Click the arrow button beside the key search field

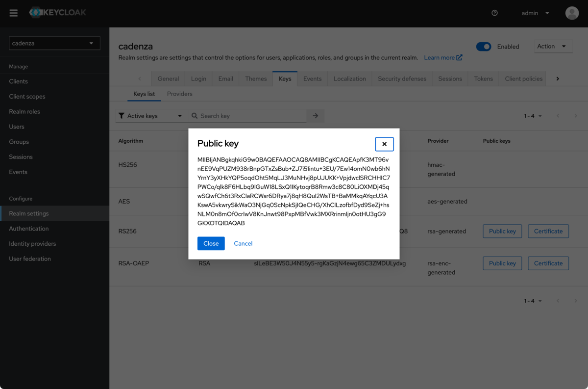click(x=315, y=115)
